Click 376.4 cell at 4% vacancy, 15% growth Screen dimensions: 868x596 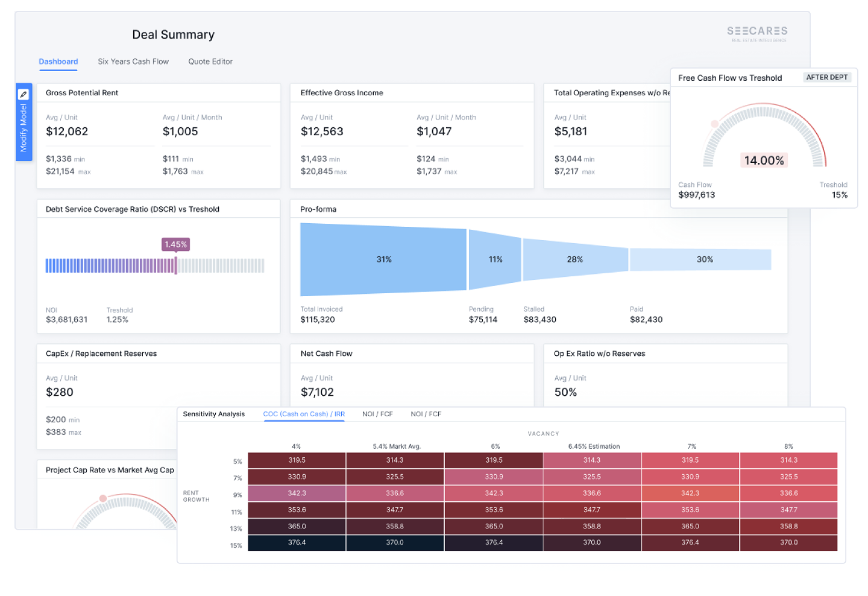click(x=297, y=543)
